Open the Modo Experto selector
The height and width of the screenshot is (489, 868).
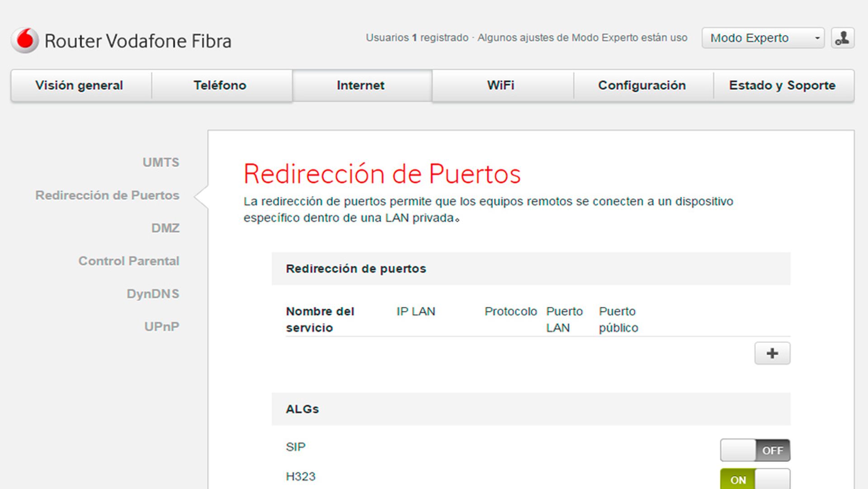point(763,38)
